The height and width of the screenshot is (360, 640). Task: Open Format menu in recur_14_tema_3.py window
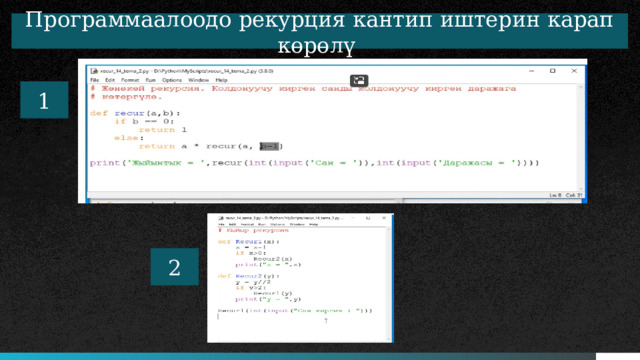click(247, 224)
